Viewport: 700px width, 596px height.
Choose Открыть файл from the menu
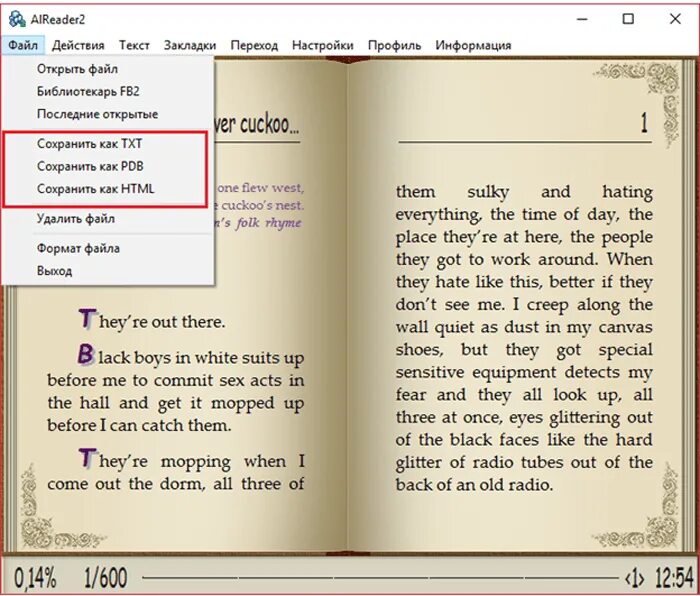(108, 69)
